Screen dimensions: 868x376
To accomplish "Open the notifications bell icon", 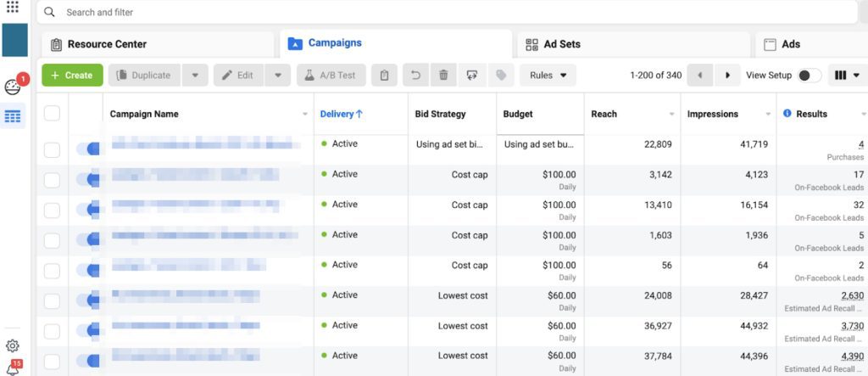I will click(x=13, y=368).
